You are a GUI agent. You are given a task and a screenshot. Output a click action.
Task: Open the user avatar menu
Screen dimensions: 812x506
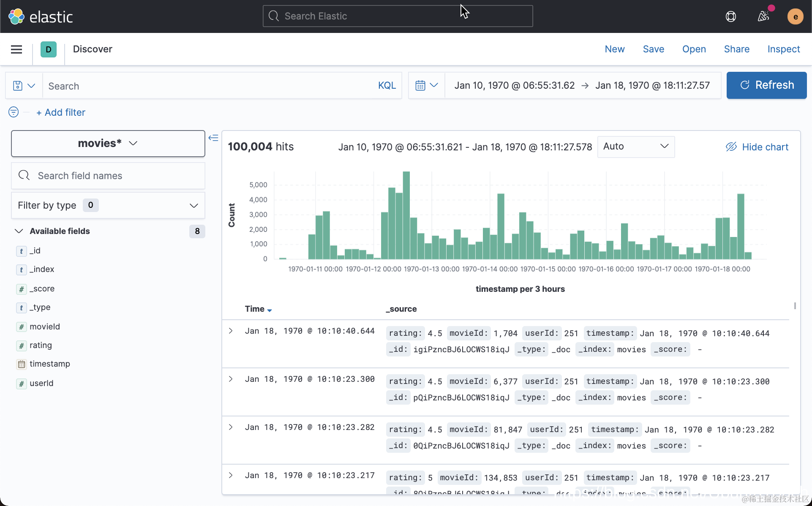click(x=795, y=16)
